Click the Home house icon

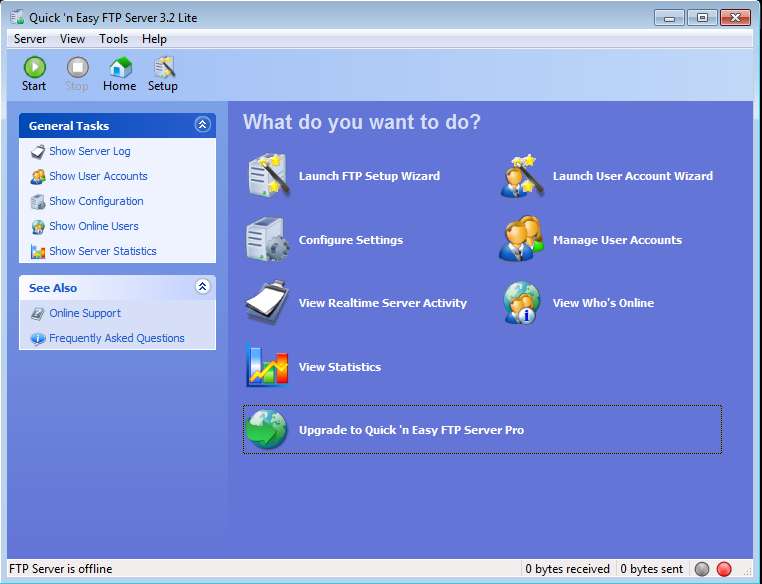click(x=120, y=67)
